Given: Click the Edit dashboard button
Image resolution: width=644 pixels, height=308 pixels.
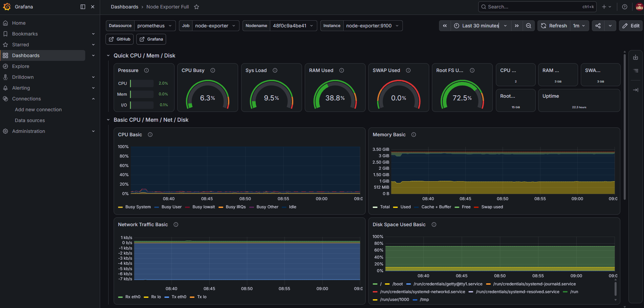Looking at the screenshot, I should [x=631, y=26].
